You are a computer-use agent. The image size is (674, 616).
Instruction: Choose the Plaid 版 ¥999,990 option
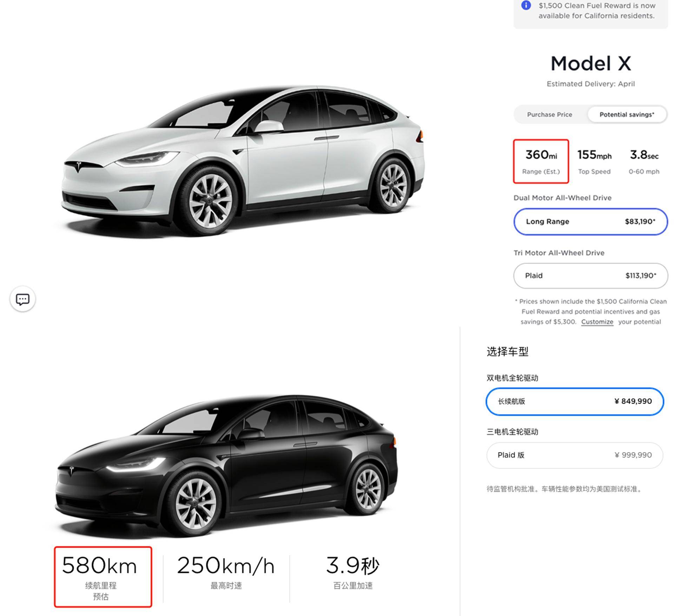pos(575,455)
